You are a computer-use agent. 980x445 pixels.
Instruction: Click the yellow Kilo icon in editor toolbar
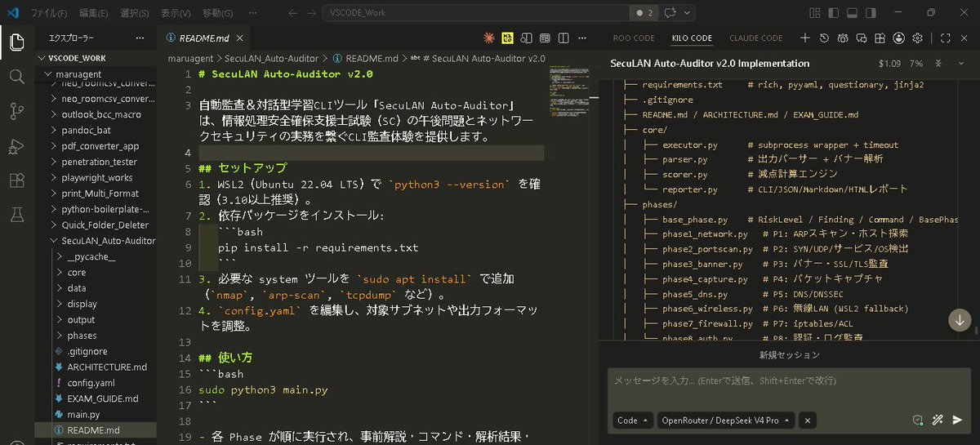point(507,38)
